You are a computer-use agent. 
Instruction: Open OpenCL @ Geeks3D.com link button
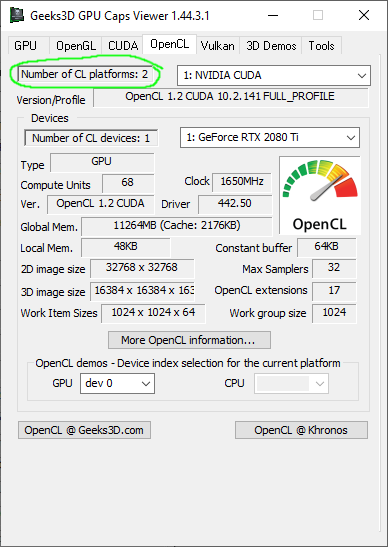pyautogui.click(x=84, y=430)
